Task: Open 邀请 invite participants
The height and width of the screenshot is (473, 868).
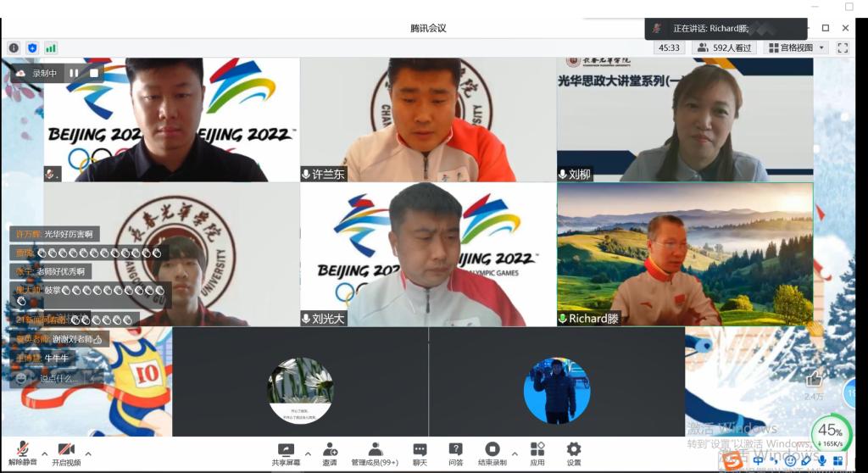Action: coord(330,454)
